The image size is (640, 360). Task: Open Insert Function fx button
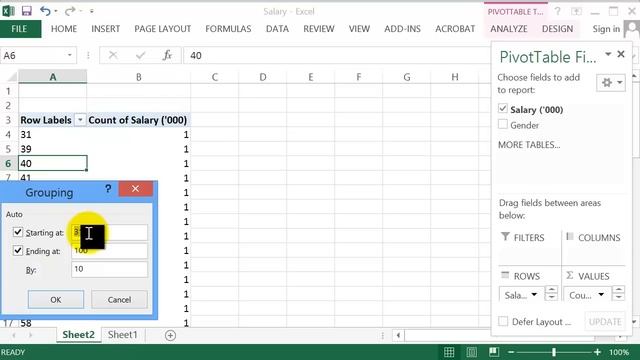(x=167, y=55)
